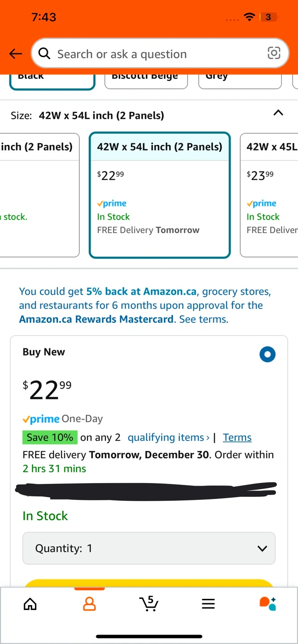Image resolution: width=298 pixels, height=644 pixels.
Task: Choose 42W x 54L inch size card
Action: [x=160, y=195]
